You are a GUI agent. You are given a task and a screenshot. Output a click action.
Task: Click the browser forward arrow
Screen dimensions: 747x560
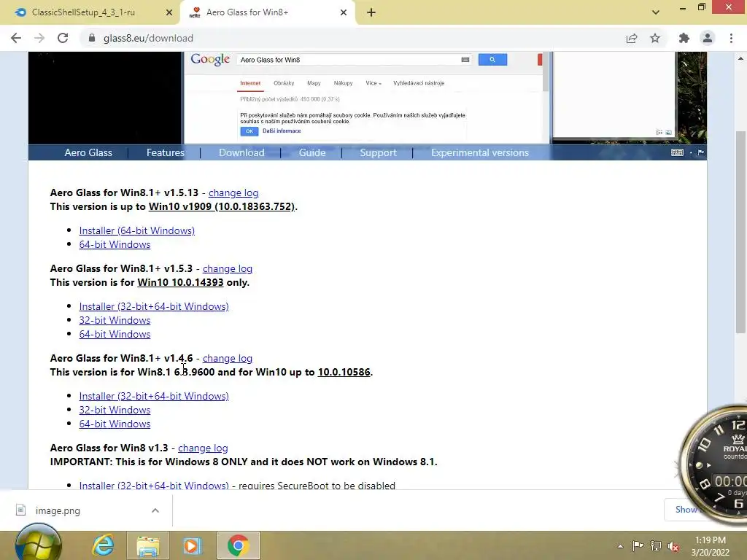[x=39, y=38]
